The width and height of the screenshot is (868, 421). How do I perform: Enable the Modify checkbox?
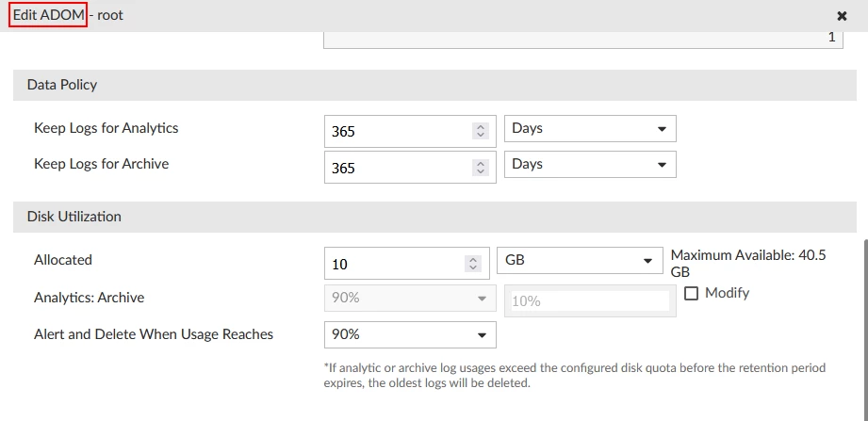coord(691,293)
